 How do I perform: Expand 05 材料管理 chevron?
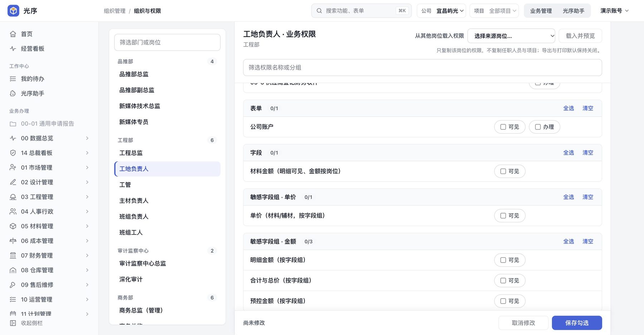point(87,226)
